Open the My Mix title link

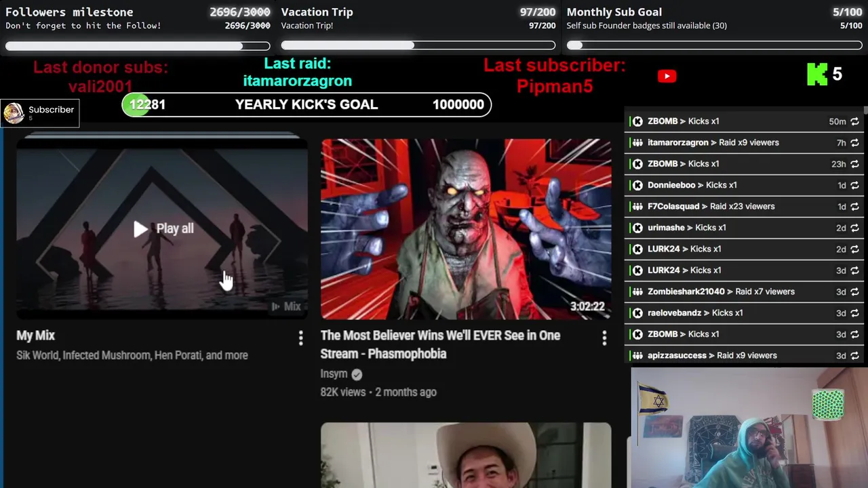coord(35,335)
